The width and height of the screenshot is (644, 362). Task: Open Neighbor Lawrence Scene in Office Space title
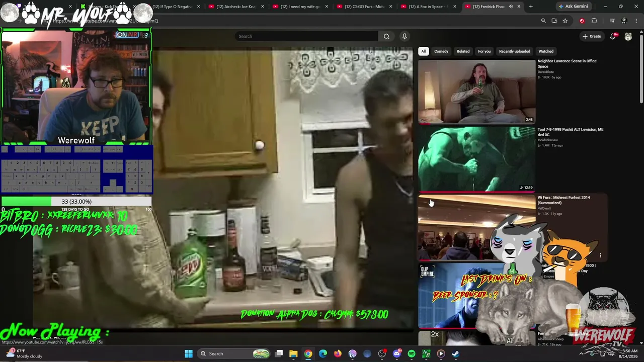click(x=567, y=63)
